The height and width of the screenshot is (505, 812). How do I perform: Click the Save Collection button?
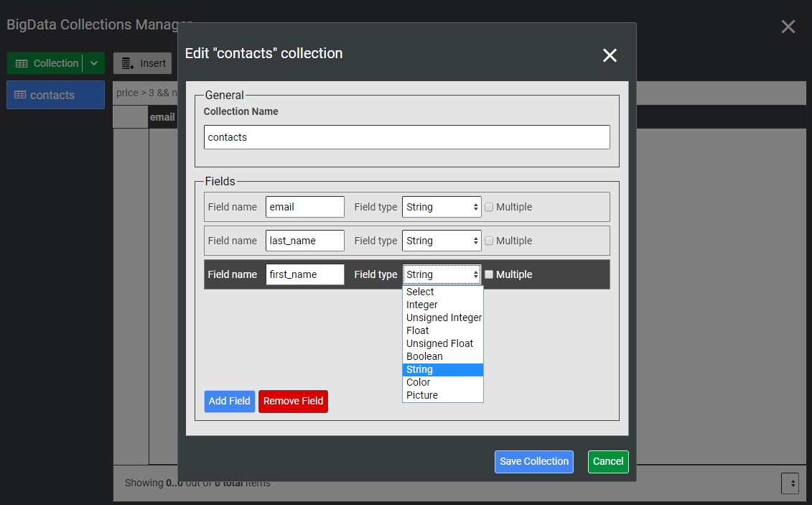pyautogui.click(x=533, y=461)
